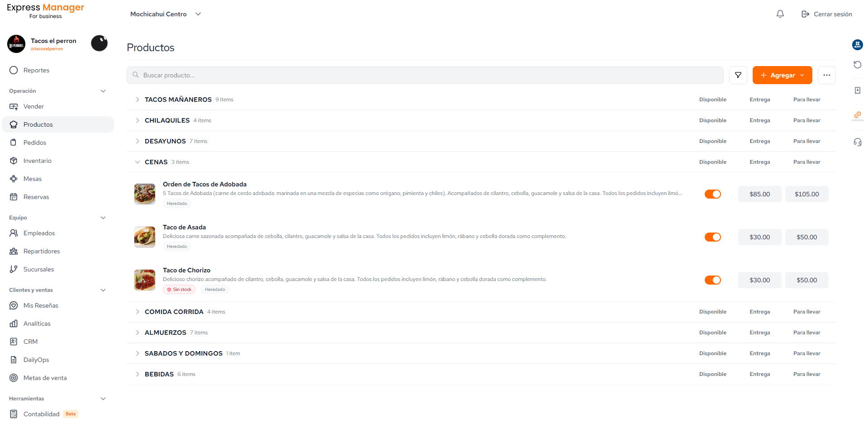Image resolution: width=868 pixels, height=428 pixels.
Task: Collapse the Operación sidebar section
Action: (103, 91)
